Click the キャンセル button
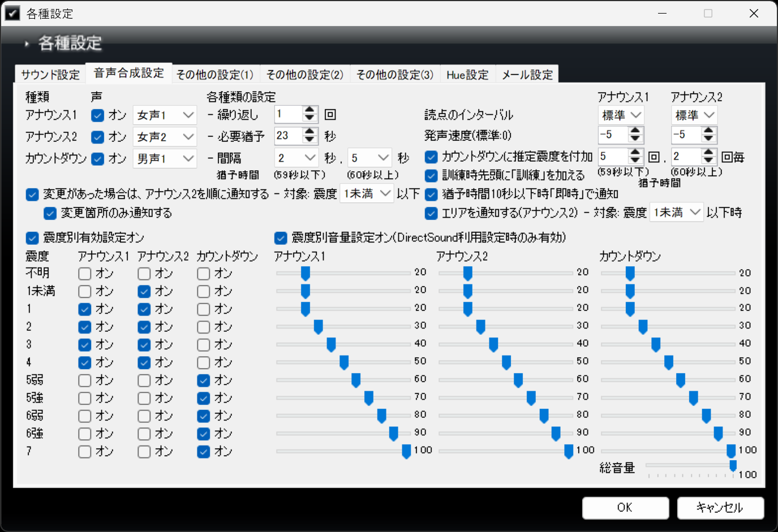778x532 pixels. tap(720, 508)
